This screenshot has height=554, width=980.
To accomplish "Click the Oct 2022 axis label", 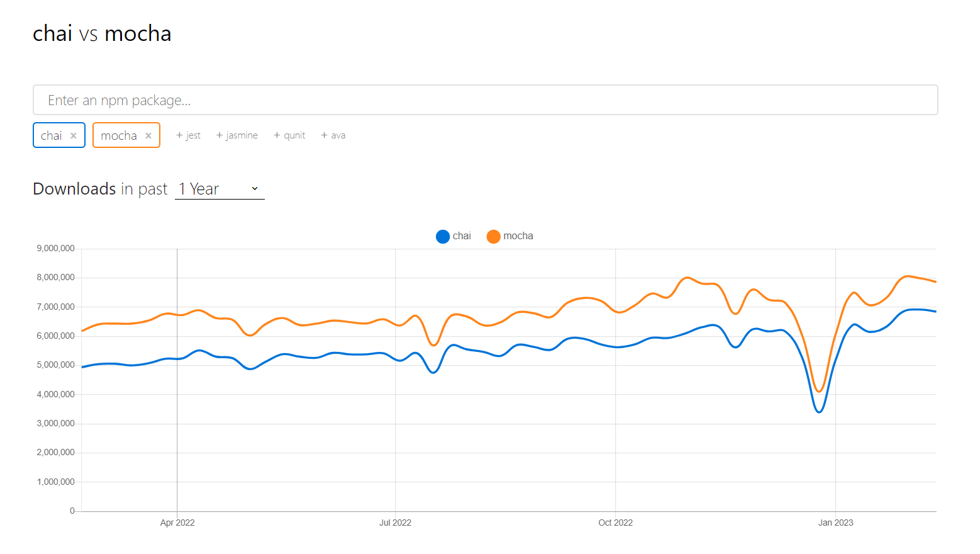I will click(x=615, y=523).
